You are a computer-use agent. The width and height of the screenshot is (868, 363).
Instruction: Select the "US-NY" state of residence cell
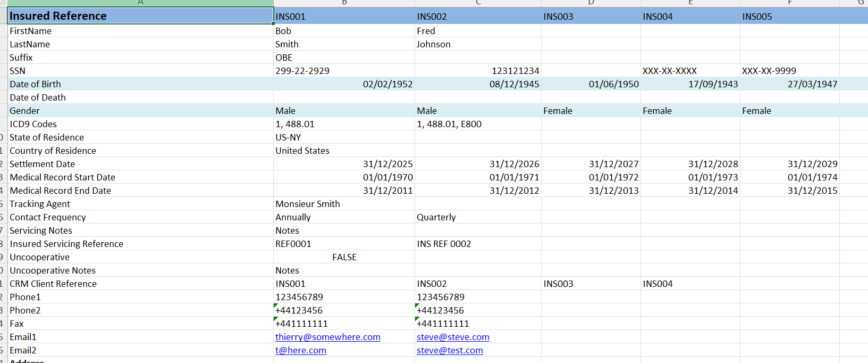[288, 137]
